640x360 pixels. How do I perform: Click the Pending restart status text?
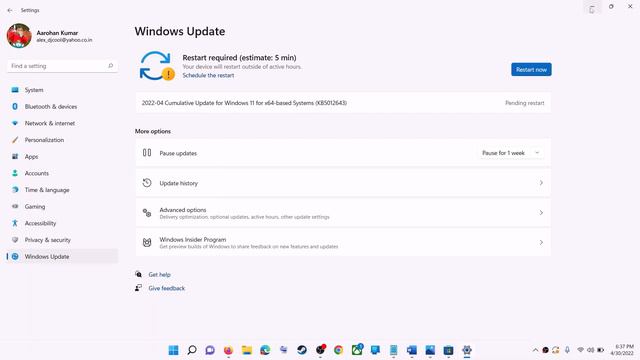point(524,103)
